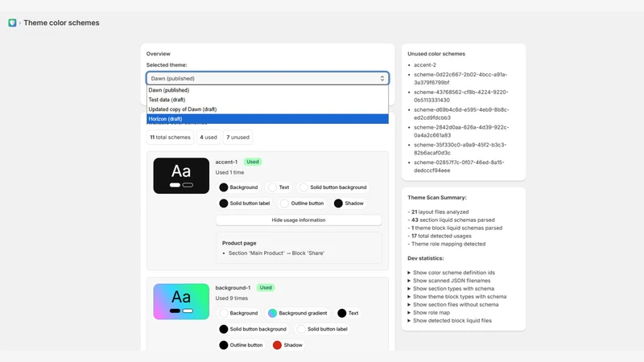The width and height of the screenshot is (644, 362).
Task: Expand Show theme block types with schema
Action: coord(456,297)
